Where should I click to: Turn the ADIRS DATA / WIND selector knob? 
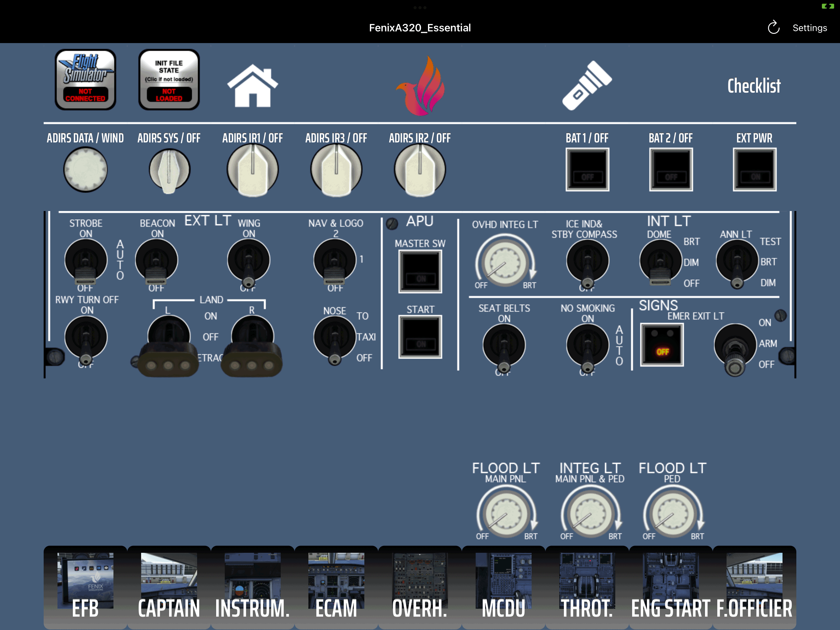pos(85,169)
